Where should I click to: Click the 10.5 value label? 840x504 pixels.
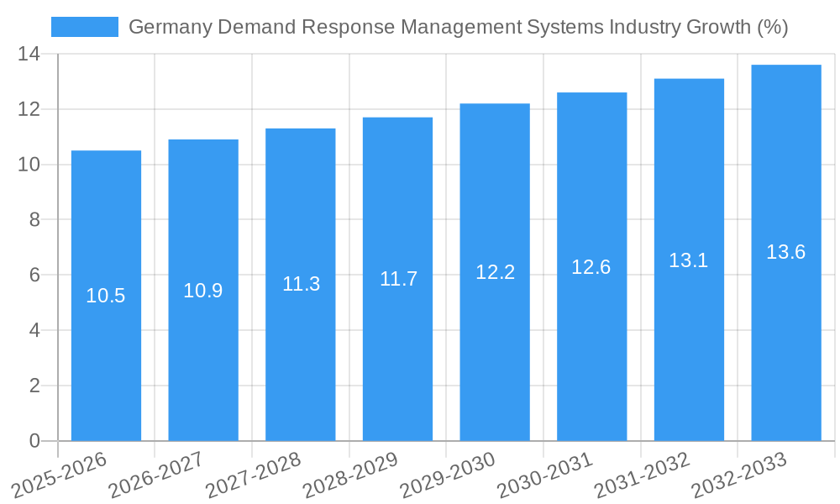click(x=106, y=296)
